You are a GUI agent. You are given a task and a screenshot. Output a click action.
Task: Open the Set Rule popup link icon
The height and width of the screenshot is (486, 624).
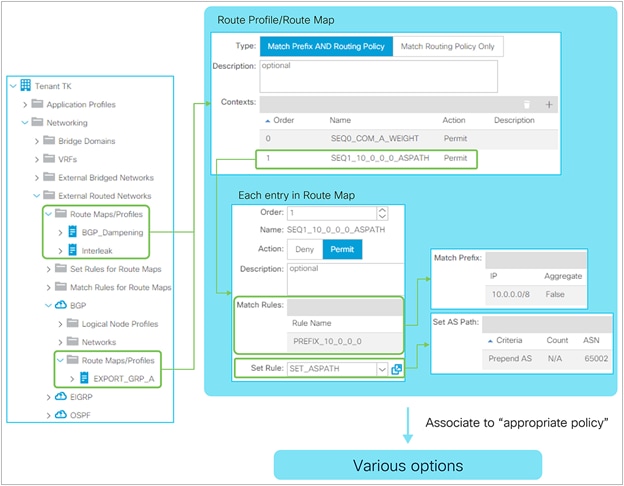point(396,369)
